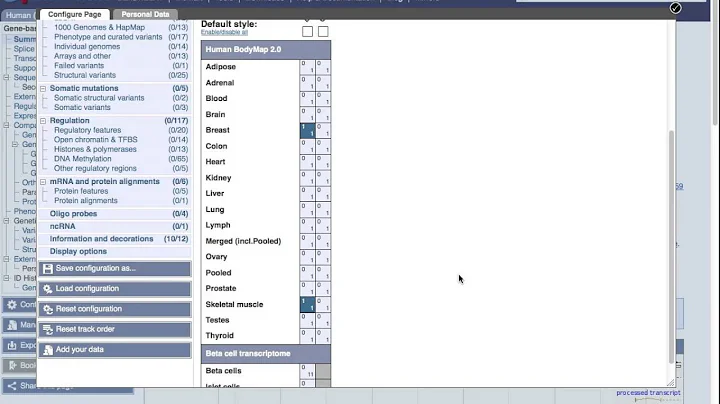This screenshot has height=404, width=720.
Task: Switch to the Configure Page tab
Action: (x=74, y=14)
